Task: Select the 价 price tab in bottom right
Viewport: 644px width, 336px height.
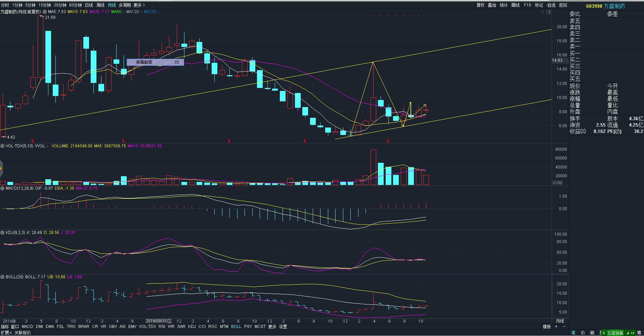Action: pos(583,333)
